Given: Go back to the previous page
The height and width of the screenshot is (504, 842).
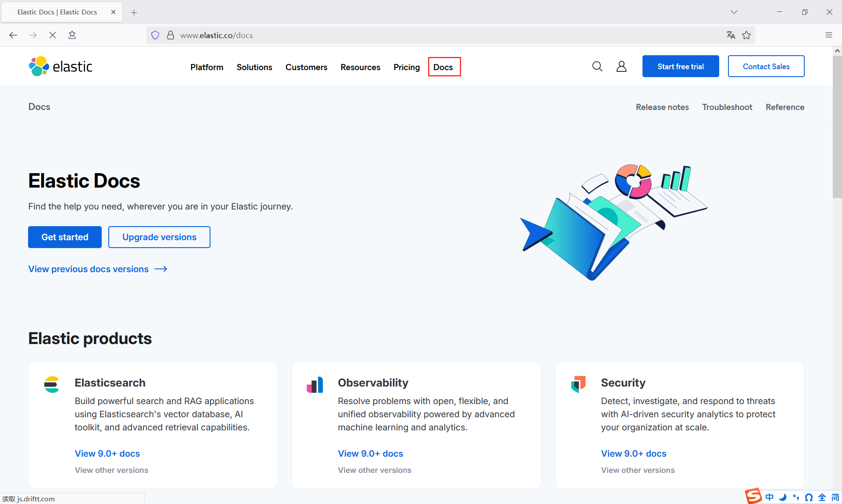Looking at the screenshot, I should click(x=13, y=35).
